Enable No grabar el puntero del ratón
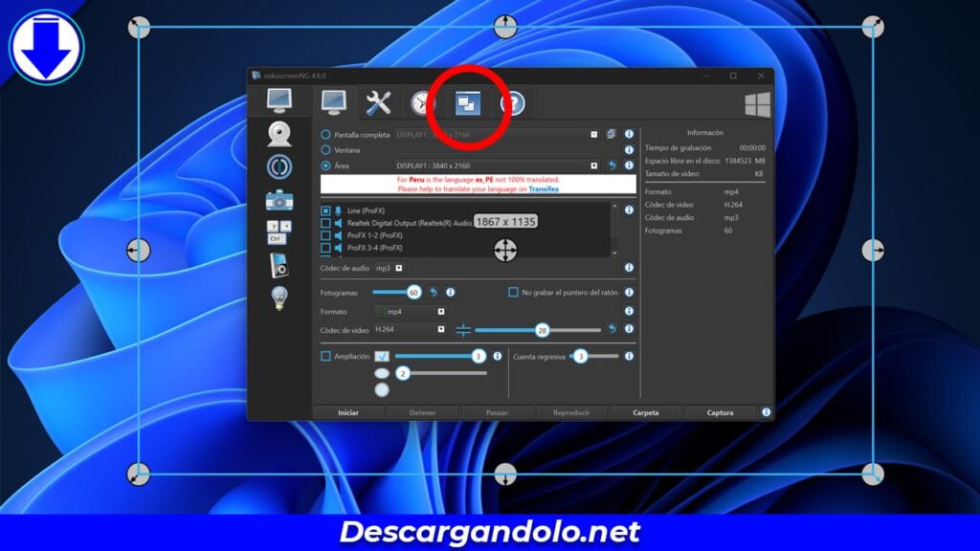The image size is (980, 551). 514,293
